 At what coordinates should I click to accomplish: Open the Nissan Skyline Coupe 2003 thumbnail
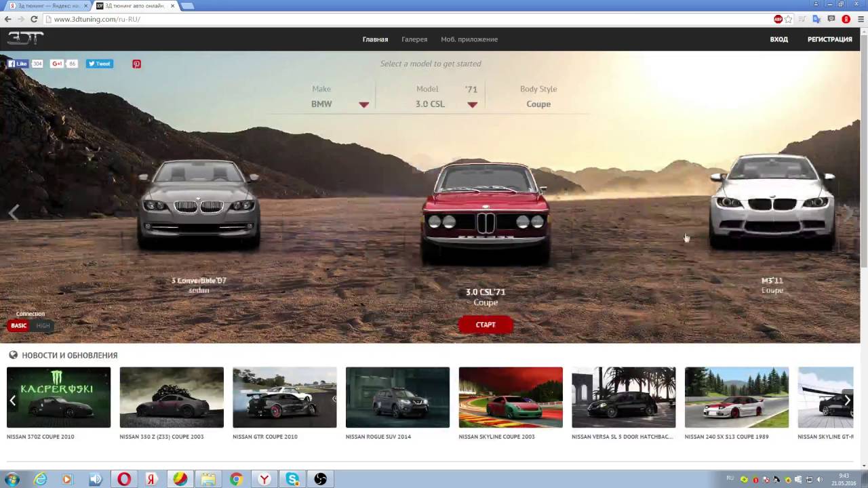tap(511, 397)
